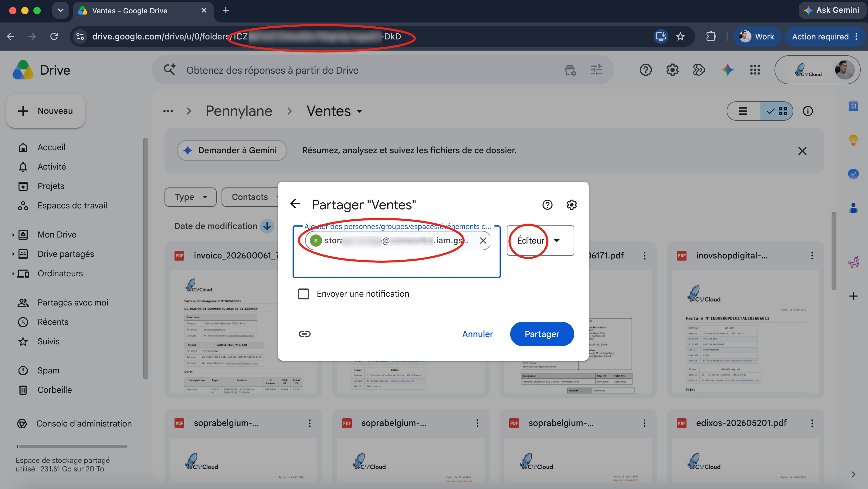Click the Nouveau button
Image resolution: width=868 pixels, height=489 pixels.
coord(46,111)
